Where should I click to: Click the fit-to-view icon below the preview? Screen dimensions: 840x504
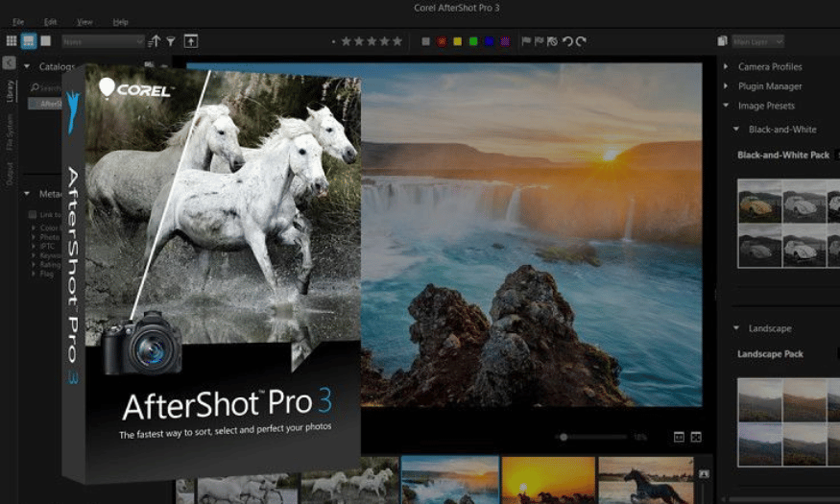pyautogui.click(x=679, y=437)
